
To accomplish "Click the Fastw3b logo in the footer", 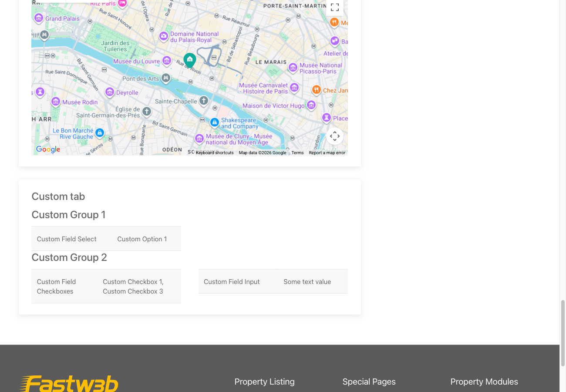I will (x=69, y=383).
